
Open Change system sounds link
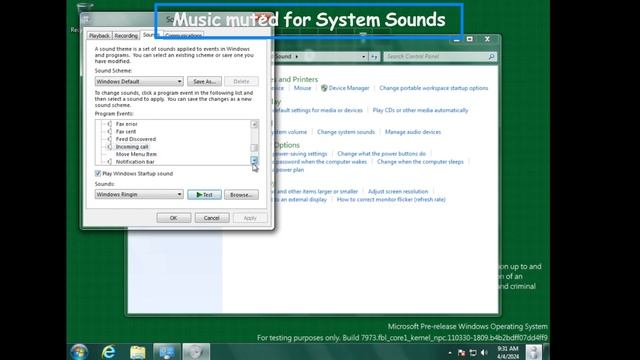(346, 132)
